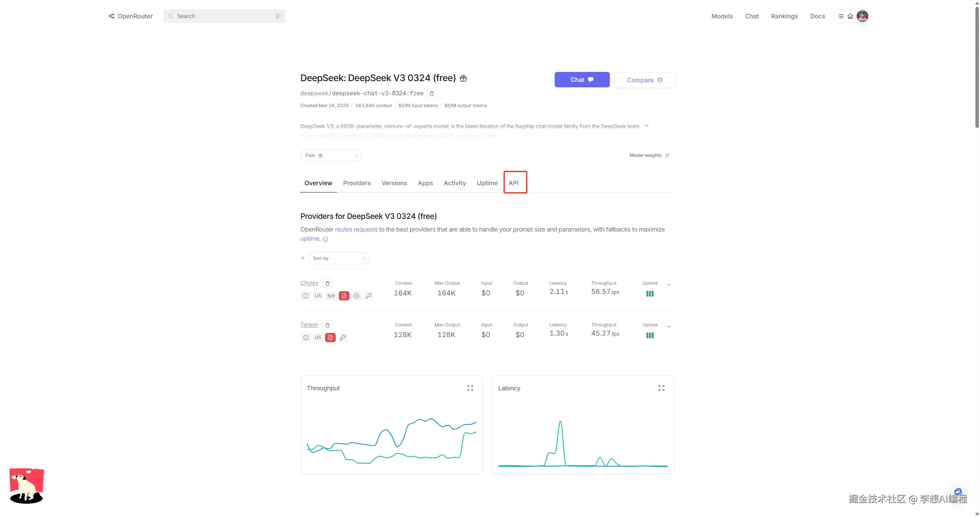This screenshot has height=517, width=980.
Task: Open the Free variant dropdown
Action: 331,155
